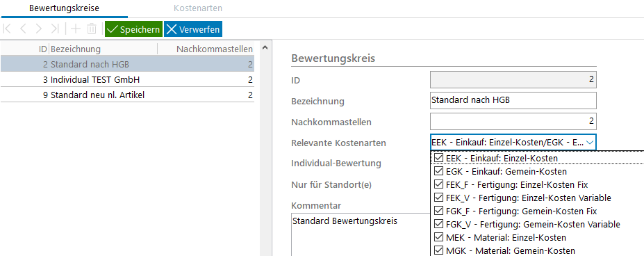Toggle MEK - Material: Einzel-Kosten checkbox
This screenshot has height=256, width=644.
click(x=438, y=237)
